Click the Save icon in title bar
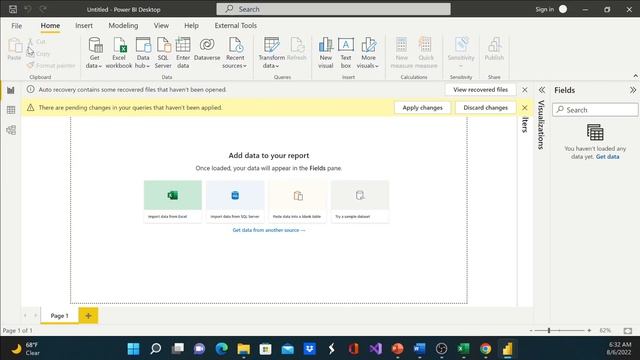The height and width of the screenshot is (360, 640). tap(13, 9)
